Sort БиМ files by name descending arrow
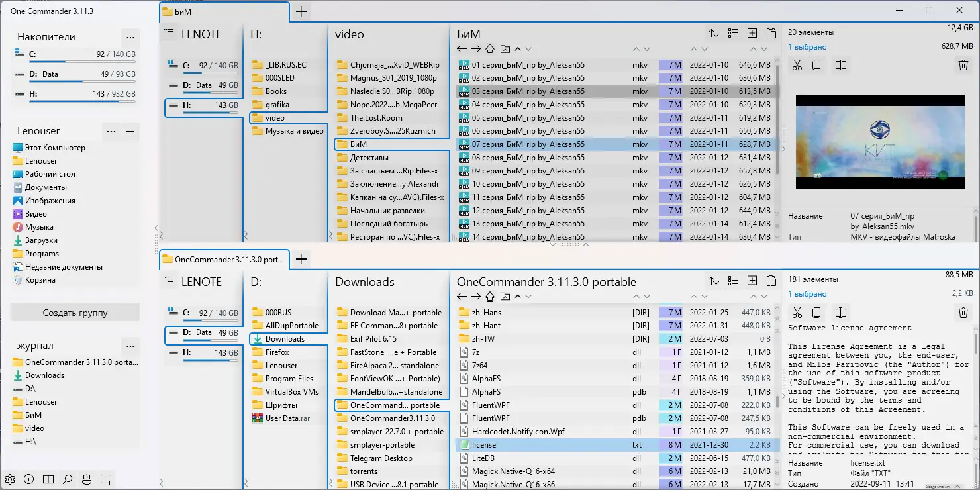 [x=528, y=49]
